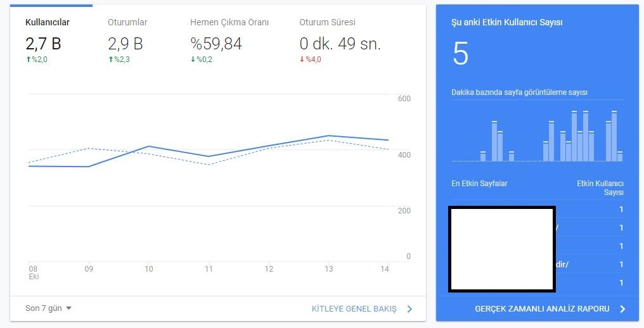Screen dimensions: 644x328
Task: Click the active users count 5
Action: click(460, 54)
